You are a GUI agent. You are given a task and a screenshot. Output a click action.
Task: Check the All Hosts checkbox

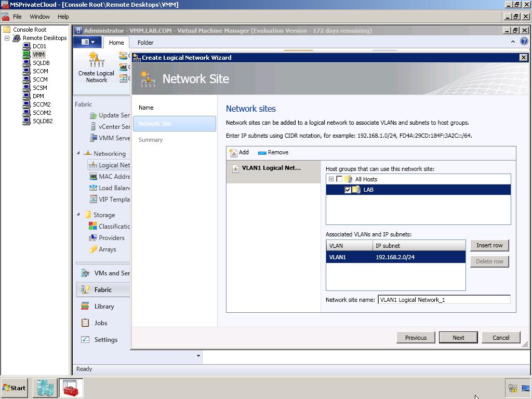[339, 179]
